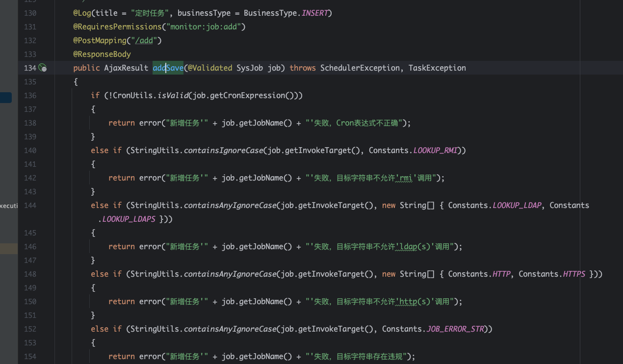Click the truncated "executi" item in left panel
This screenshot has height=364, width=623.
(9, 206)
